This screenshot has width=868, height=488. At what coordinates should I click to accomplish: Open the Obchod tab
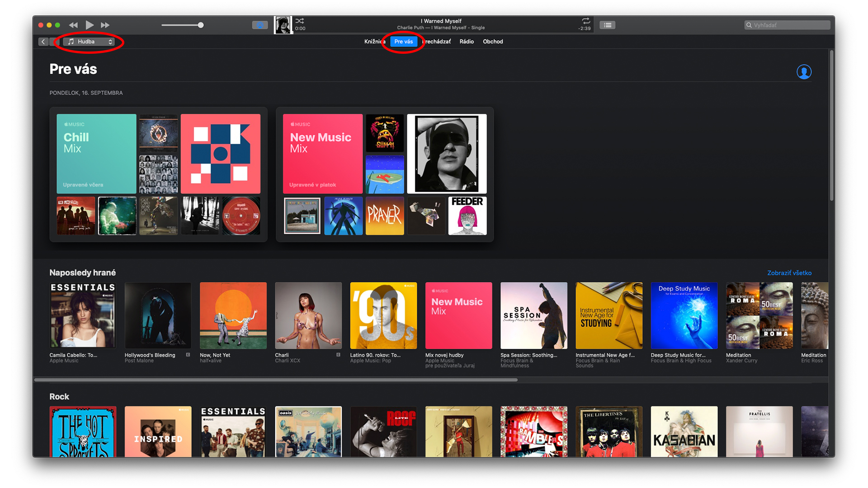click(493, 42)
